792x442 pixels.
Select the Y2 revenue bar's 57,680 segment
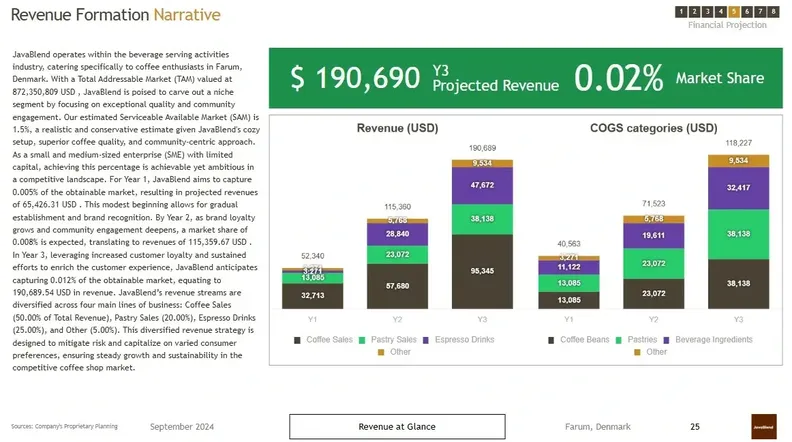point(398,286)
